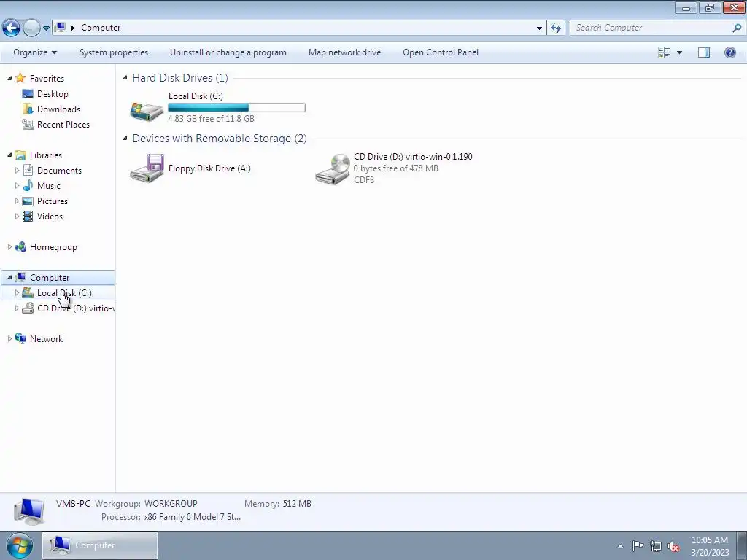The height and width of the screenshot is (560, 747).
Task: Go back with the Back arrow button
Action: pyautogui.click(x=11, y=28)
